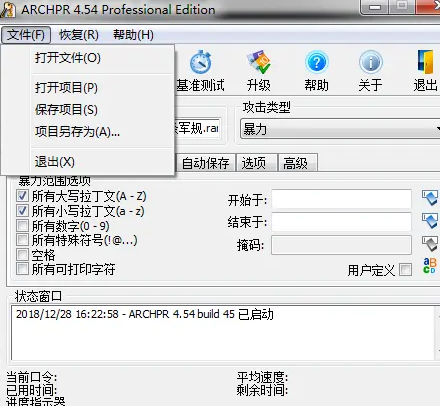Choose 保存项目(S) menu entry
The image size is (440, 406).
pyautogui.click(x=102, y=110)
